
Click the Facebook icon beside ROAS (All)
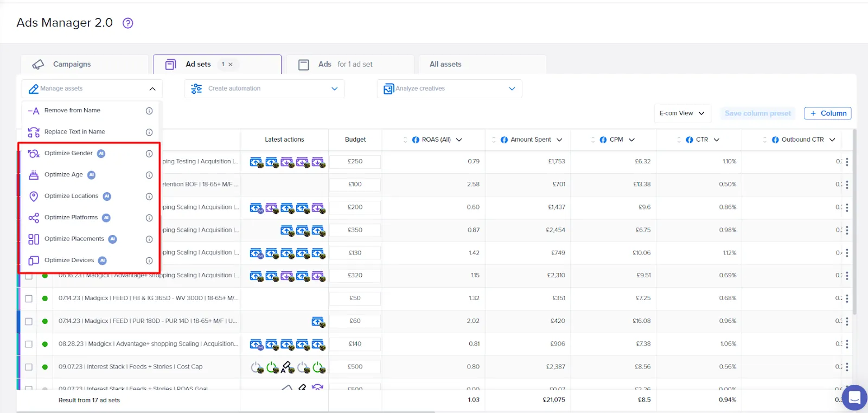pyautogui.click(x=416, y=140)
